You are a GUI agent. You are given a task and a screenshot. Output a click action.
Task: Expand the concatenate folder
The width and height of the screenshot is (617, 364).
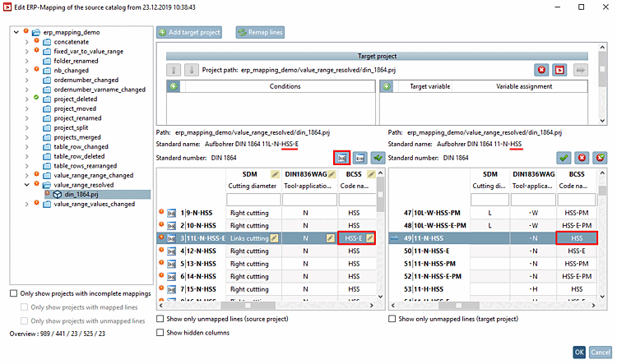point(26,42)
